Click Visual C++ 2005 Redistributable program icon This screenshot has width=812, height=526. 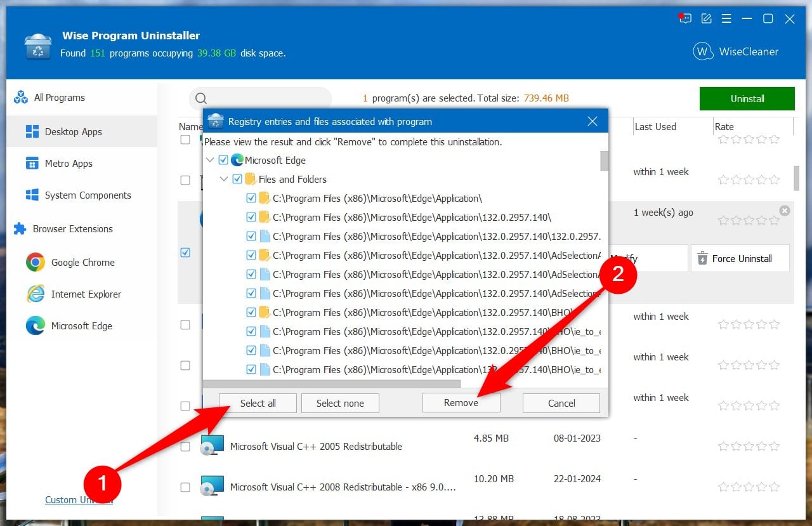point(213,445)
